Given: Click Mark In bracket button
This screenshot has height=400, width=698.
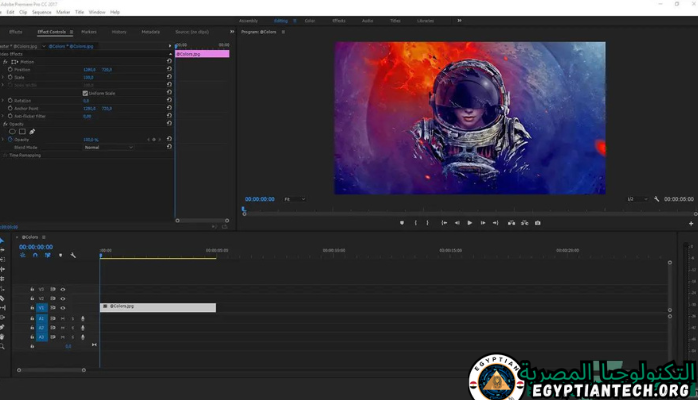Looking at the screenshot, I should pos(416,223).
